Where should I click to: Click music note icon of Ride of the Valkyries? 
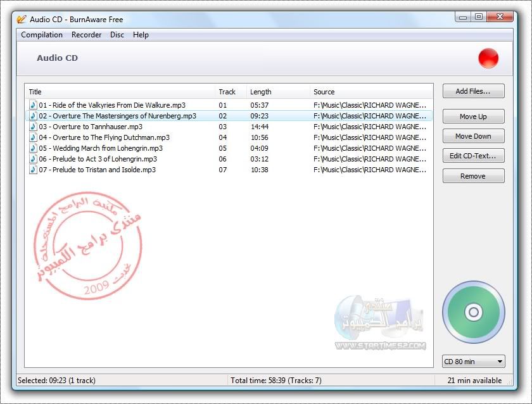click(33, 105)
